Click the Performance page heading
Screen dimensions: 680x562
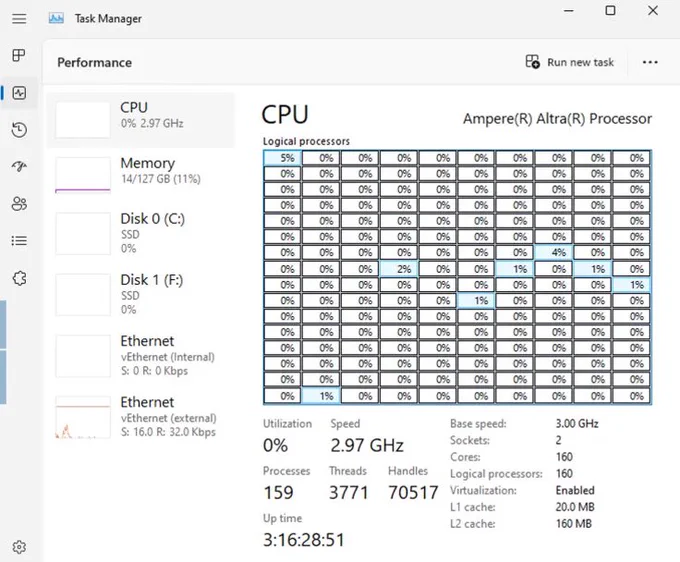(x=95, y=62)
